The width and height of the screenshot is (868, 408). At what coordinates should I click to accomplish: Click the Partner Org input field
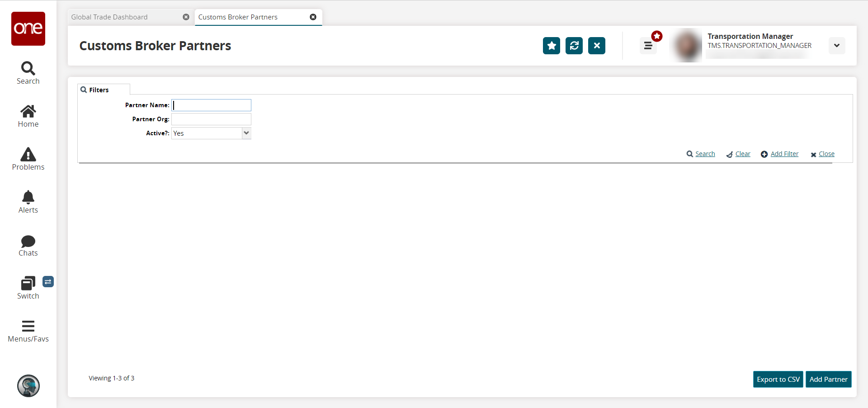(x=211, y=119)
